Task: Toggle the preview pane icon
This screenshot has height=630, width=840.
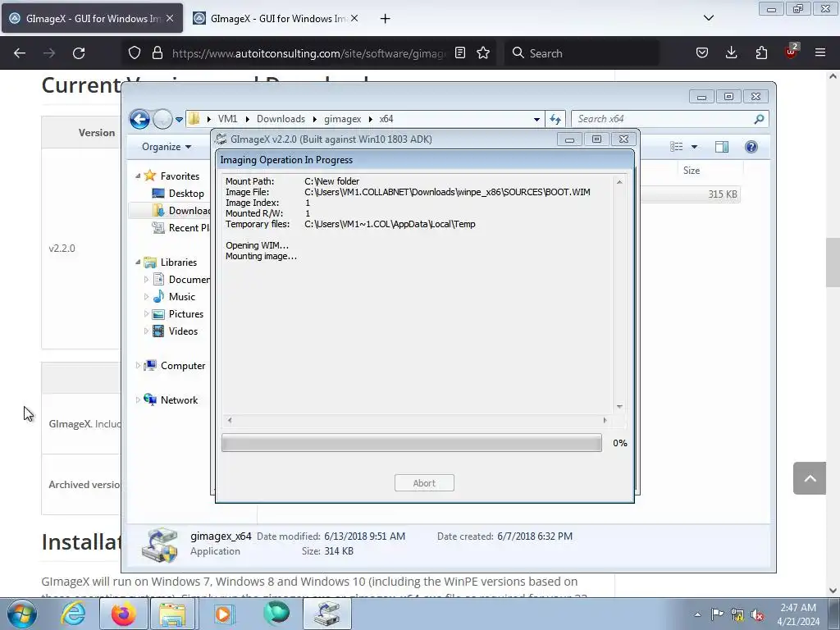Action: (722, 147)
